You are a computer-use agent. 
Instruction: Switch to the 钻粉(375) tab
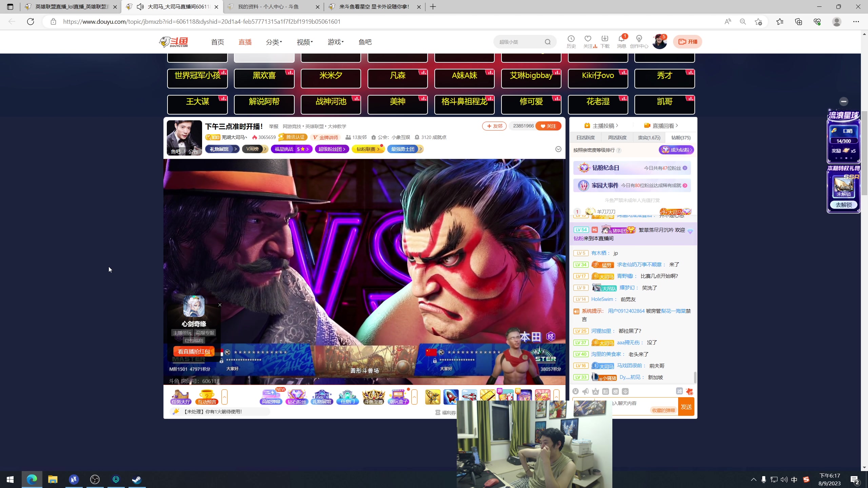coord(681,138)
